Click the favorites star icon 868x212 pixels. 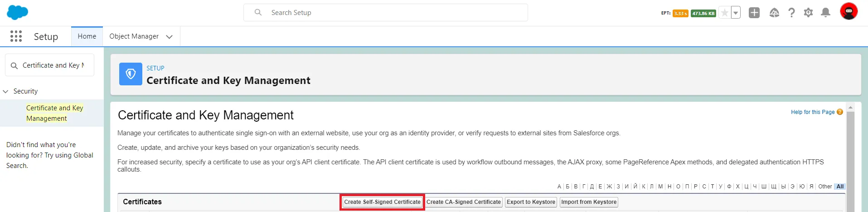click(x=725, y=13)
